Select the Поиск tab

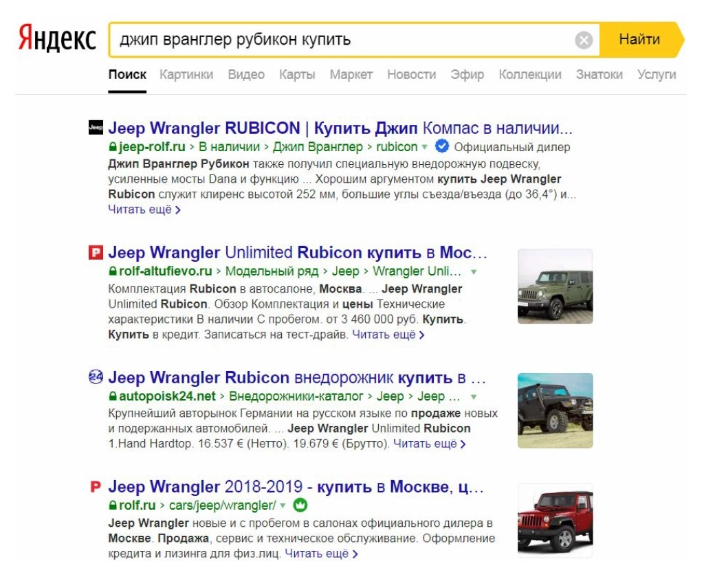pos(127,74)
